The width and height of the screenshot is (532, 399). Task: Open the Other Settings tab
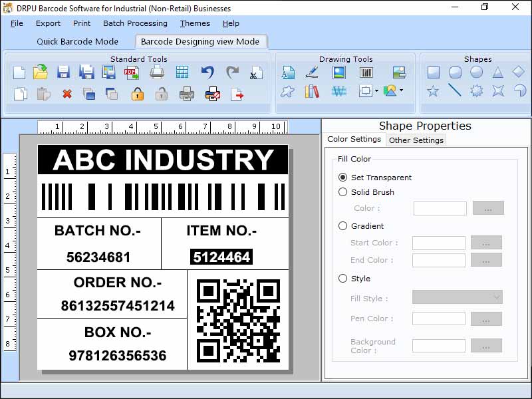coord(416,140)
